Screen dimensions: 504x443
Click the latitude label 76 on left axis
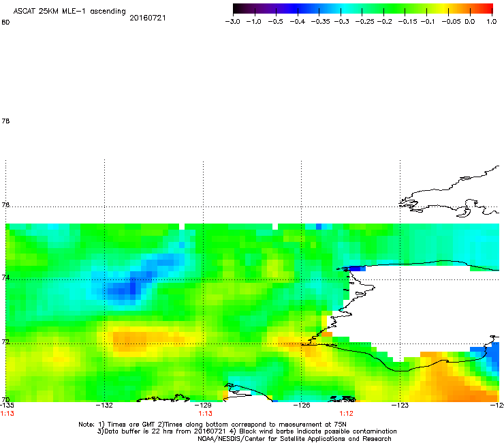click(5, 204)
